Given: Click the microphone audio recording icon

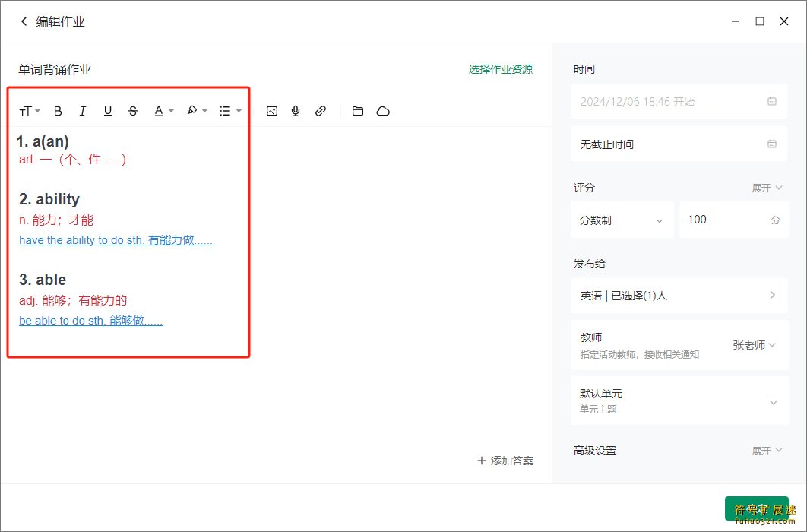Looking at the screenshot, I should pyautogui.click(x=296, y=111).
